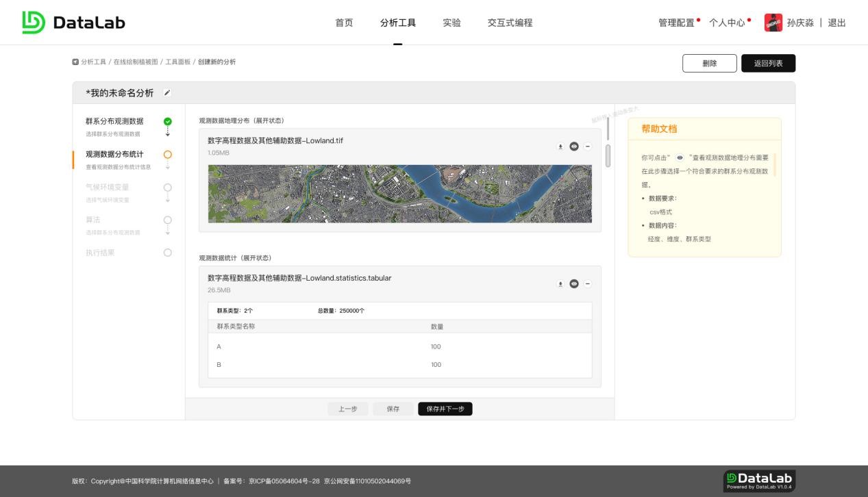Click the DataLab logo in header
This screenshot has width=868, height=497.
click(x=74, y=23)
